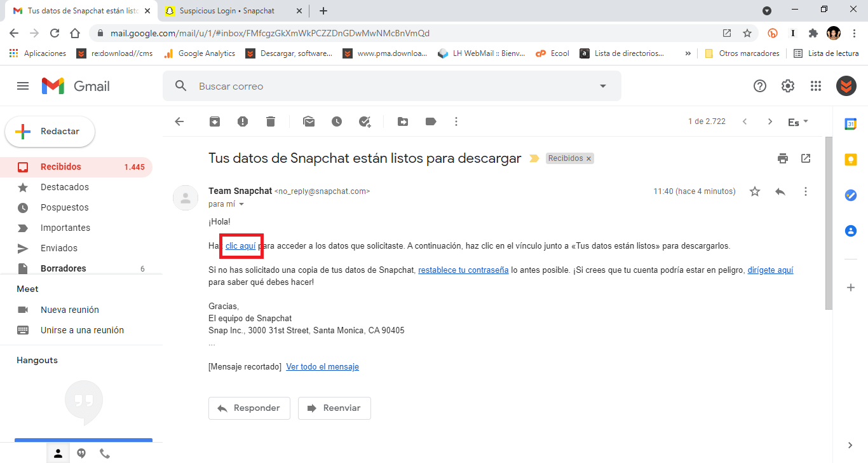
Task: Follow 'restablece tu contraseña' link
Action: (463, 270)
